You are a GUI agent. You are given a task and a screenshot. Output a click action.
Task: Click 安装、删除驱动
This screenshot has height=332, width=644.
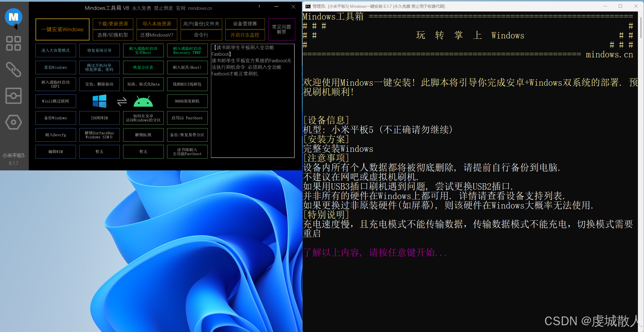coord(100,84)
